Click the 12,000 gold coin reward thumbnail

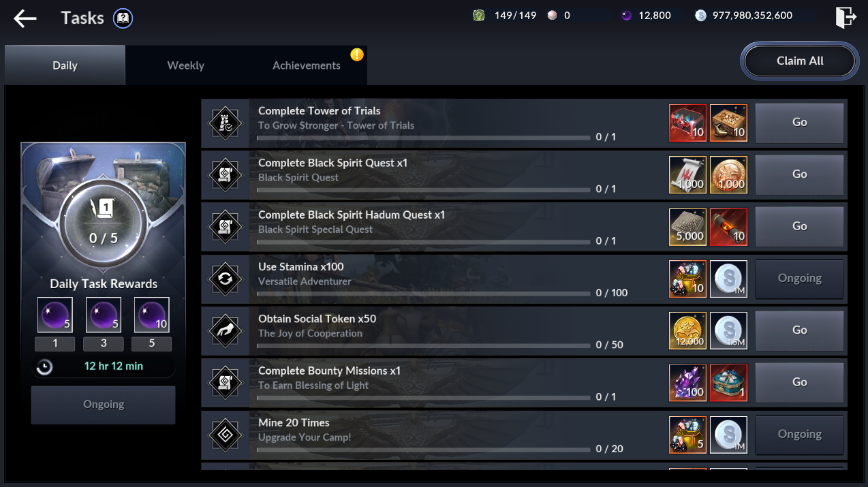pyautogui.click(x=688, y=330)
